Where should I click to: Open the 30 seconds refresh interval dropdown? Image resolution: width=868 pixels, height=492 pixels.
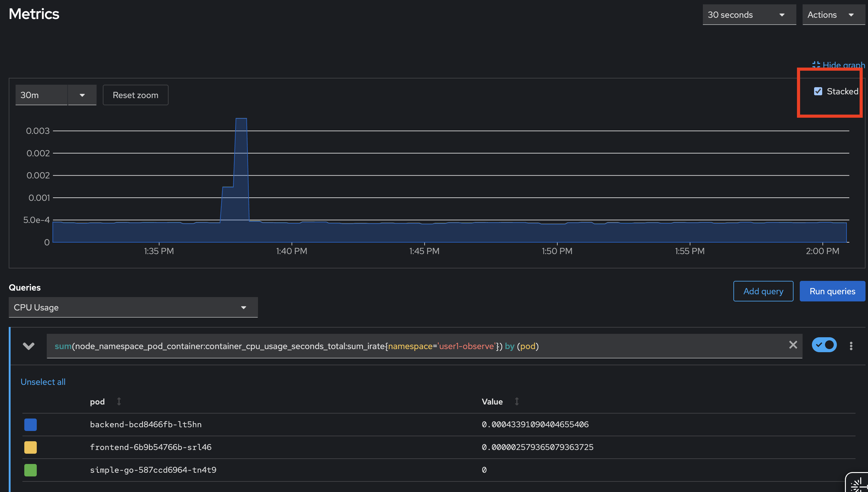[749, 15]
